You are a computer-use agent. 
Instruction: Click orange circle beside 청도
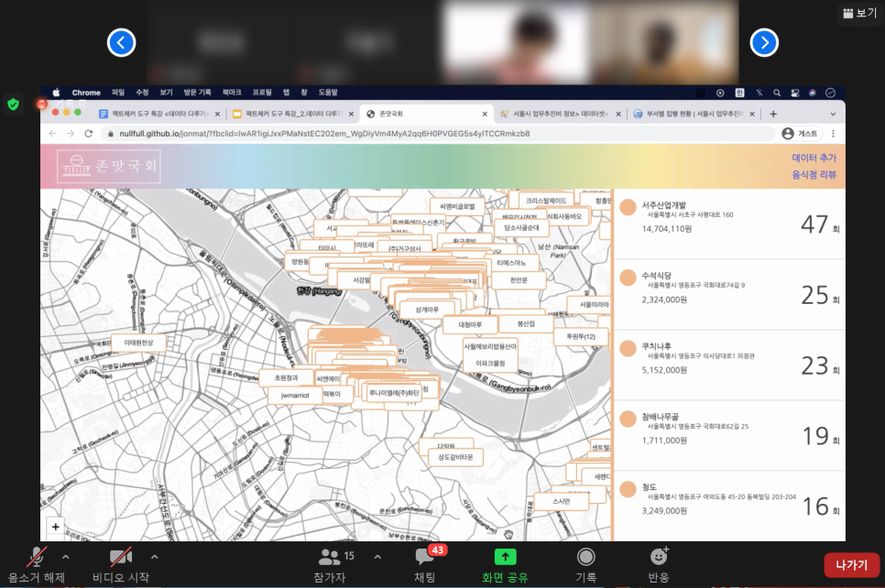[x=628, y=489]
